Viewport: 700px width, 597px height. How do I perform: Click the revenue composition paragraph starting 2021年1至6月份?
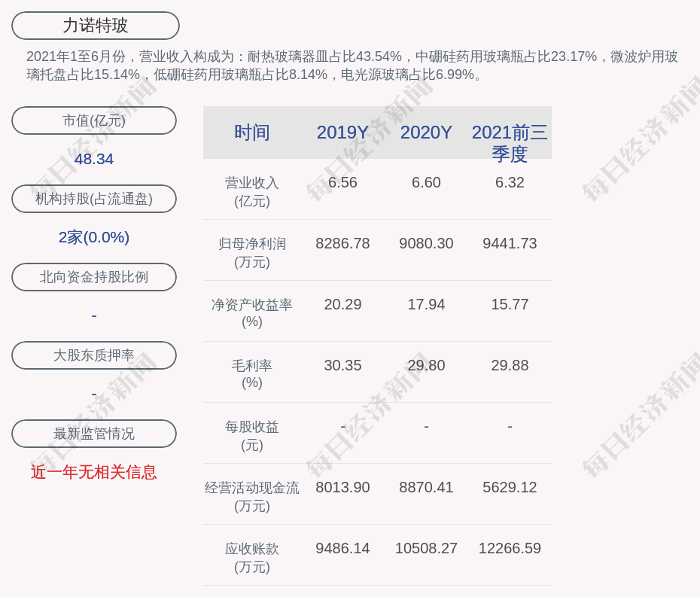352,65
